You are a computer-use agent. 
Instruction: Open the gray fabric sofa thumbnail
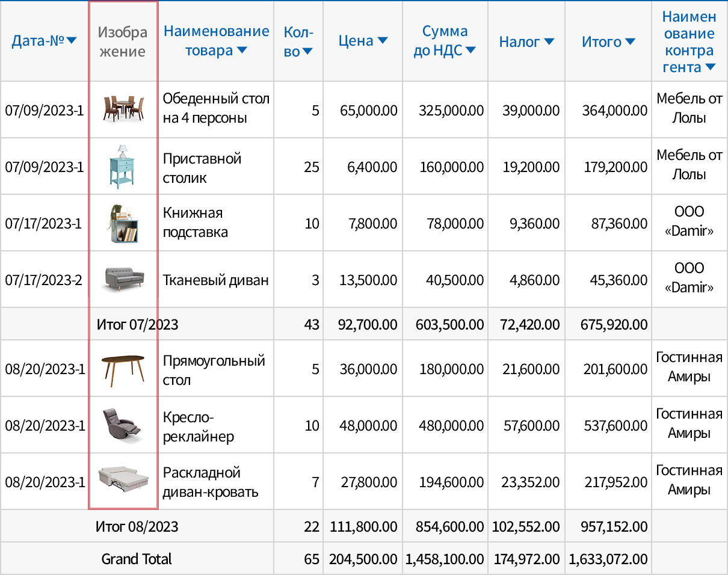(x=123, y=280)
